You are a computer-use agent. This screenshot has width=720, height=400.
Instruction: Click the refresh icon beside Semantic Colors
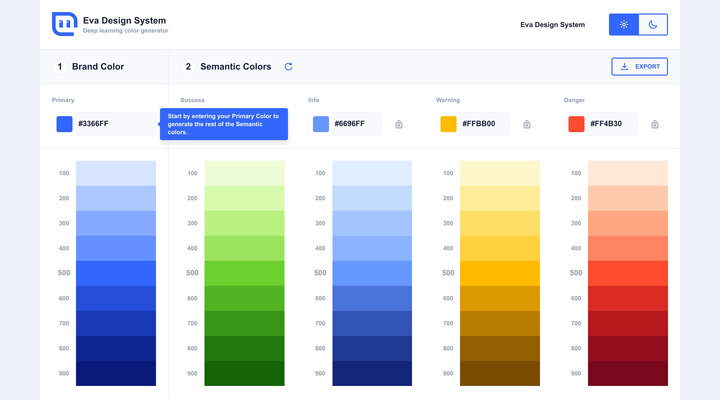(x=289, y=67)
